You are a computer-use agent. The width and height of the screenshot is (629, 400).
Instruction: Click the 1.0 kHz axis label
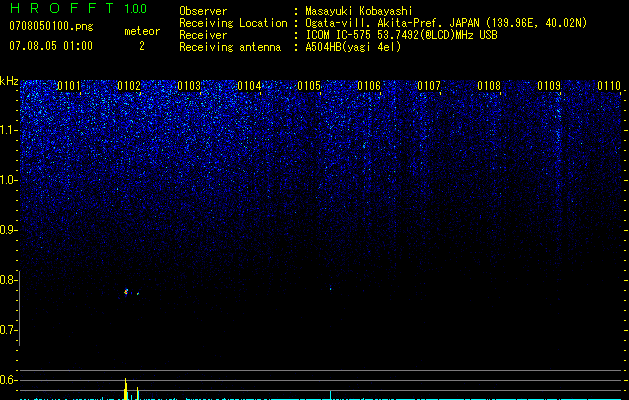click(x=9, y=180)
